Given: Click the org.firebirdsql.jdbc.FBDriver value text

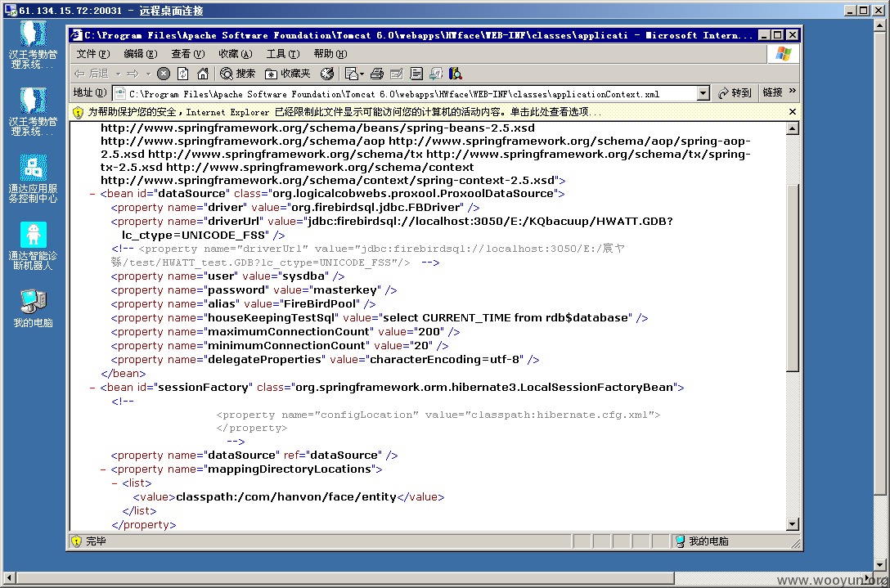Looking at the screenshot, I should point(376,207).
